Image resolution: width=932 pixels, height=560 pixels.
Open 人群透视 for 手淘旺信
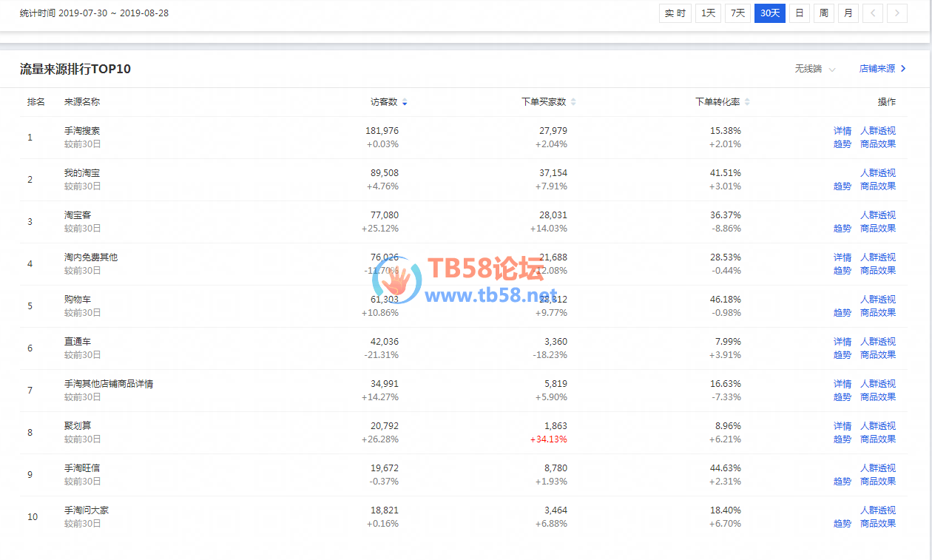878,468
